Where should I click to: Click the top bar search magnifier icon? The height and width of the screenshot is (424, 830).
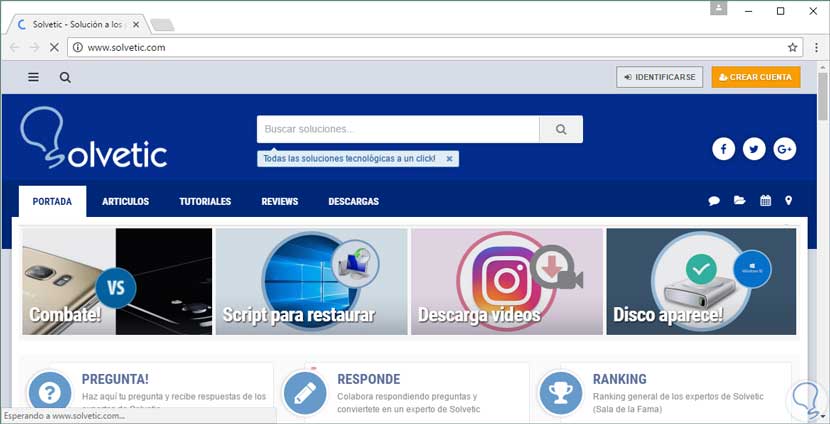click(65, 77)
